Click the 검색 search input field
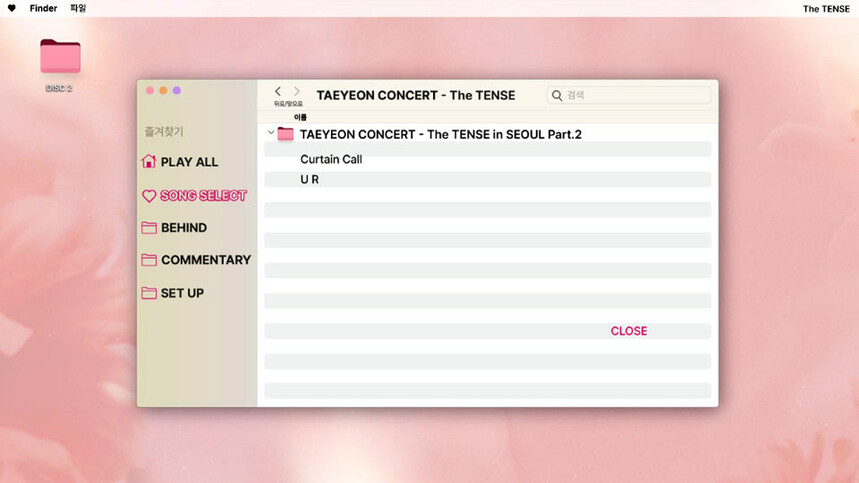 (635, 96)
